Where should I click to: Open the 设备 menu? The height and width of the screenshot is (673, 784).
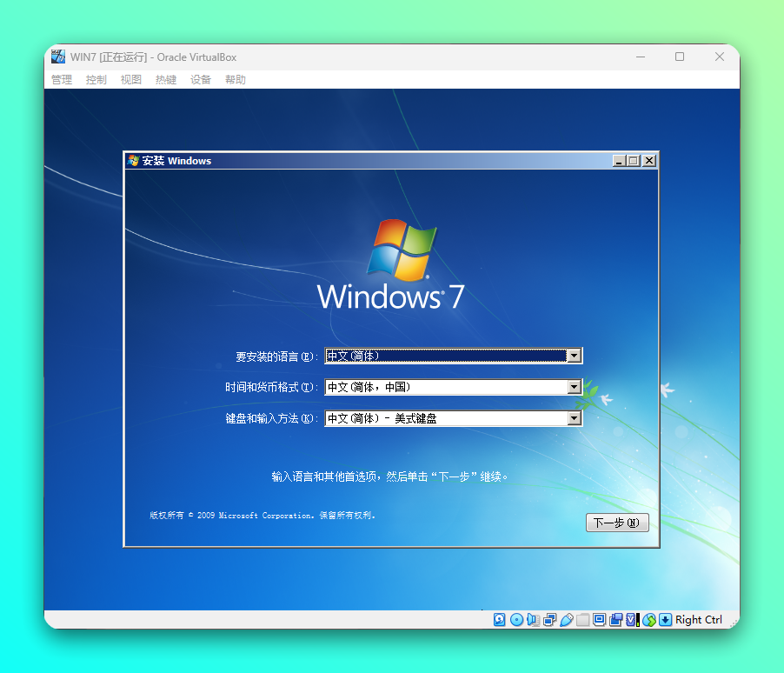click(200, 79)
